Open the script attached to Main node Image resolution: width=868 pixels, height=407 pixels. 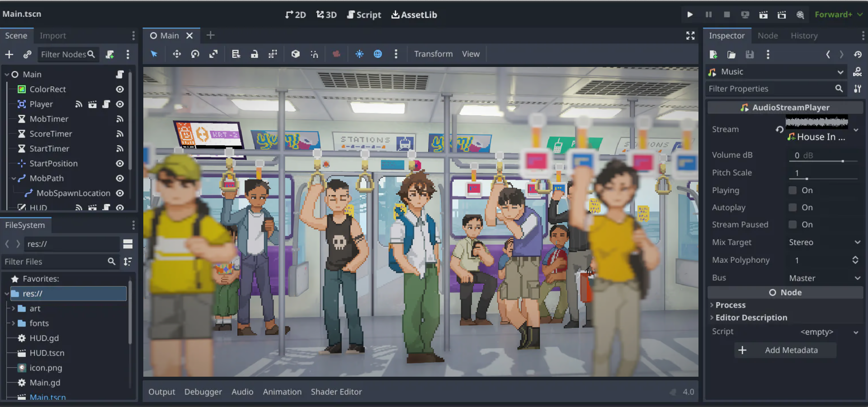(x=120, y=74)
